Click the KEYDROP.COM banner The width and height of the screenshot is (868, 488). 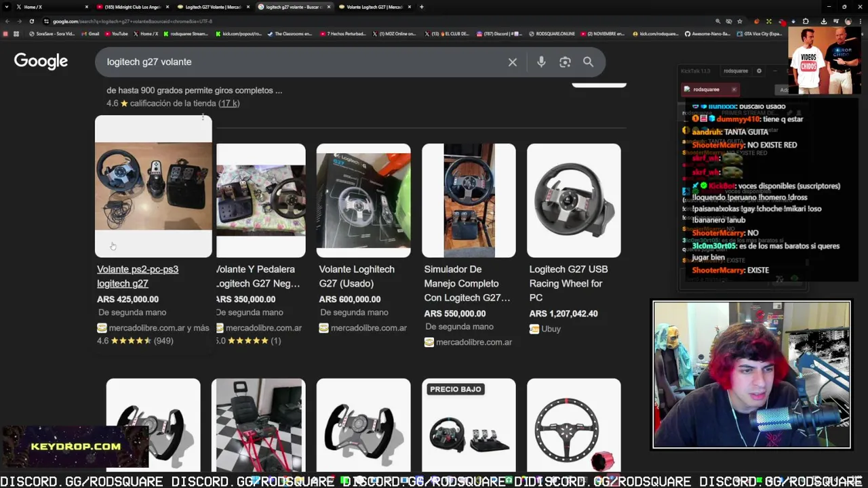click(x=75, y=447)
